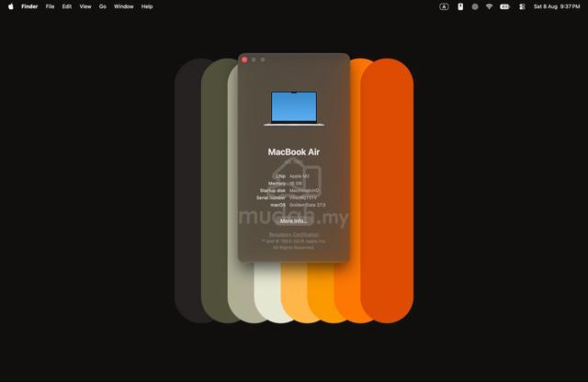Click the battery status icon
Viewport: 588px width, 382px height.
pyautogui.click(x=504, y=6)
